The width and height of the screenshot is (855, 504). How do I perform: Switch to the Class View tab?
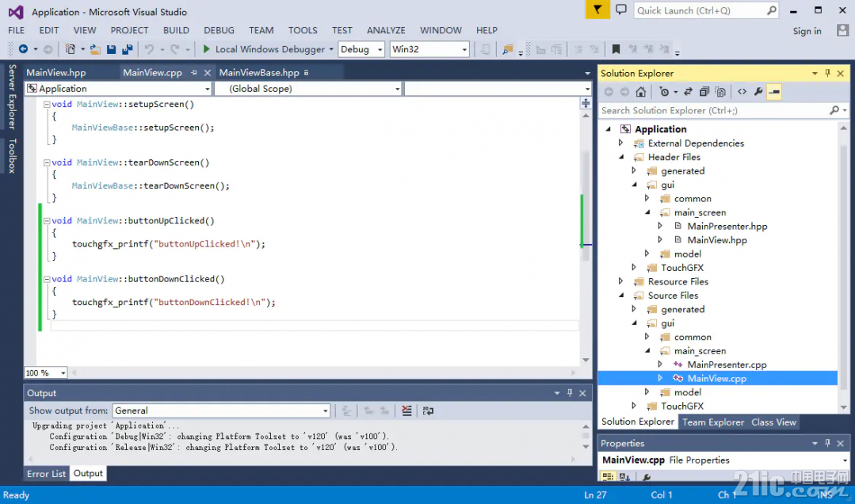[773, 422]
